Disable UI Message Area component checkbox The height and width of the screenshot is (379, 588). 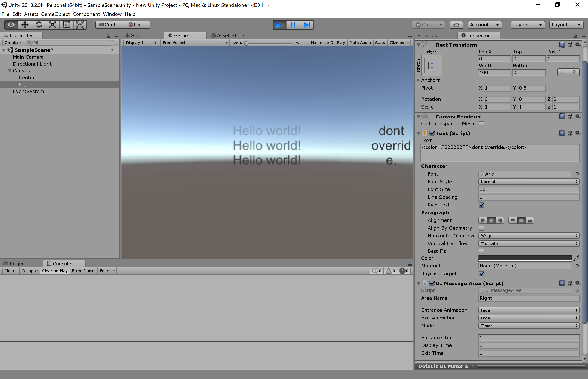coord(432,283)
